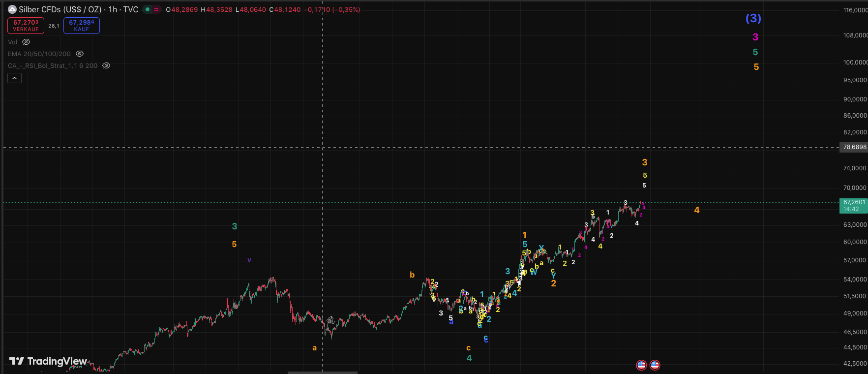The width and height of the screenshot is (868, 374).
Task: Unhide the CA_-_RSI_Bol_Strat indicator
Action: [x=106, y=65]
